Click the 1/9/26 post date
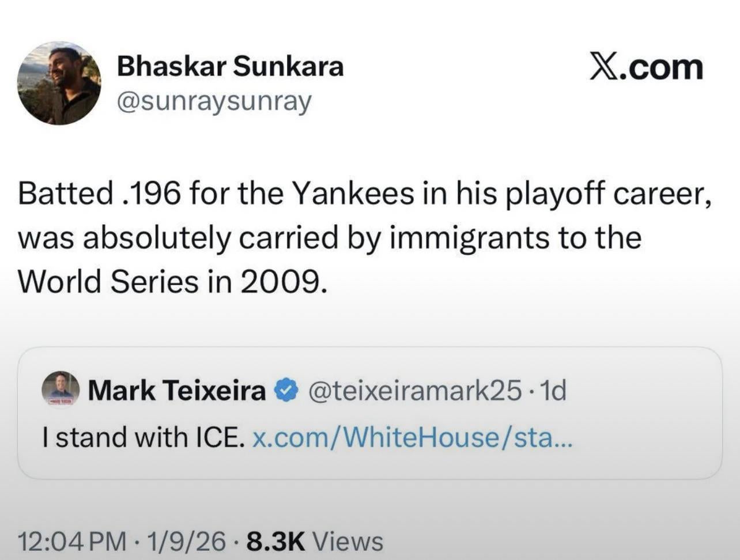Image resolution: width=740 pixels, height=560 pixels. 186,541
